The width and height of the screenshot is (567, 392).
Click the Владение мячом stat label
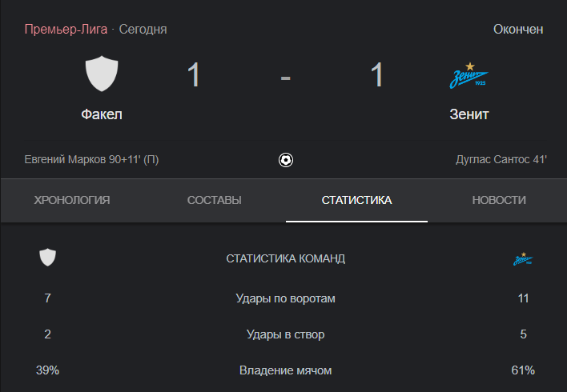pyautogui.click(x=285, y=370)
